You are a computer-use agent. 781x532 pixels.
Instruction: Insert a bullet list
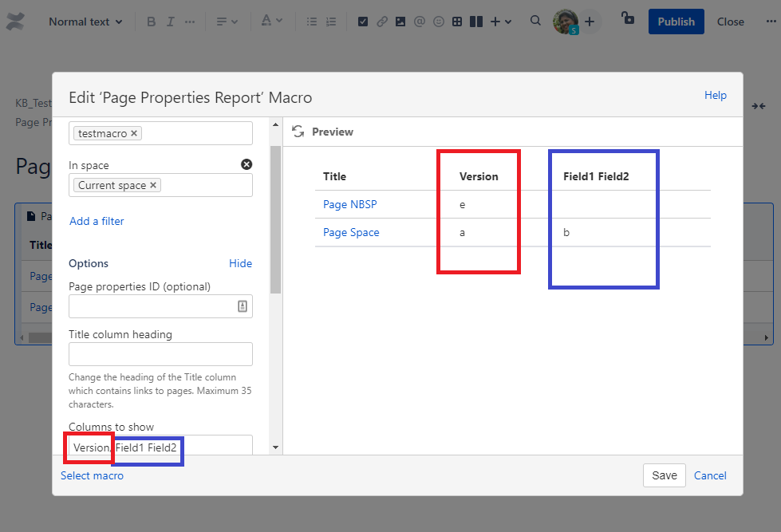coord(312,22)
